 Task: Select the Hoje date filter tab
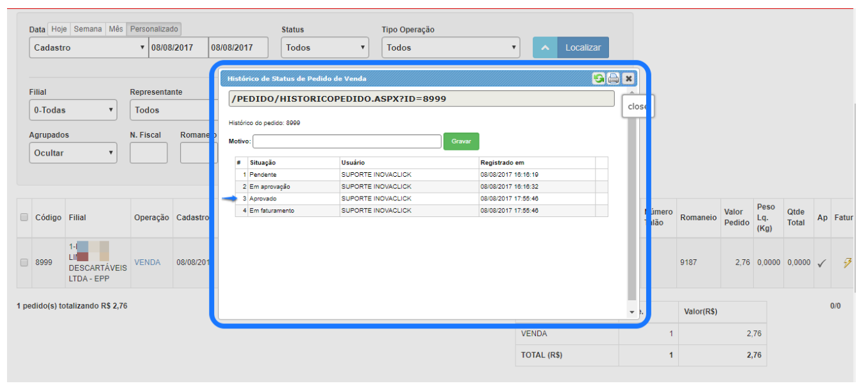click(59, 29)
